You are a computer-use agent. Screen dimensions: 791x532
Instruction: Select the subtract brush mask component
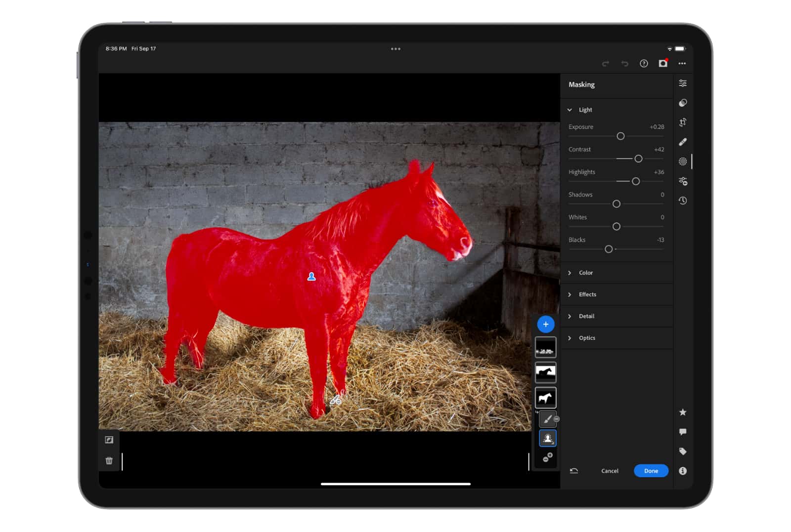(547, 419)
